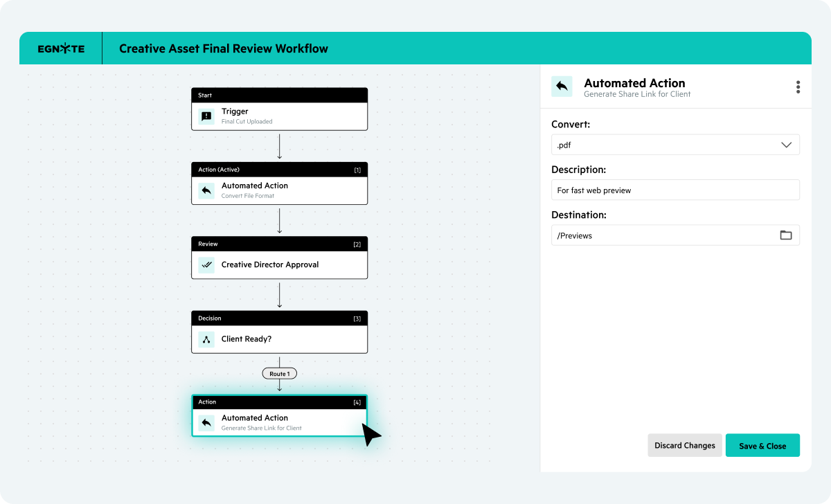
Task: Browse destination using the folder icon
Action: 786,235
